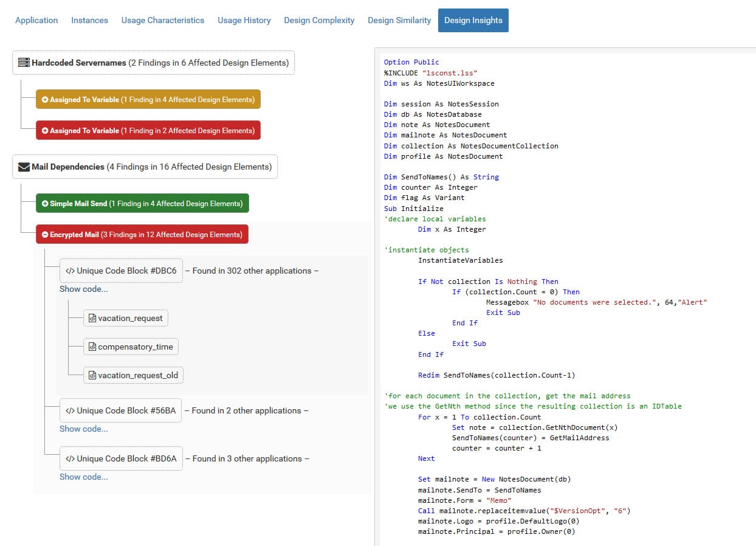Open the Design Similarity tab
Screen dimensions: 756x546
[399, 20]
